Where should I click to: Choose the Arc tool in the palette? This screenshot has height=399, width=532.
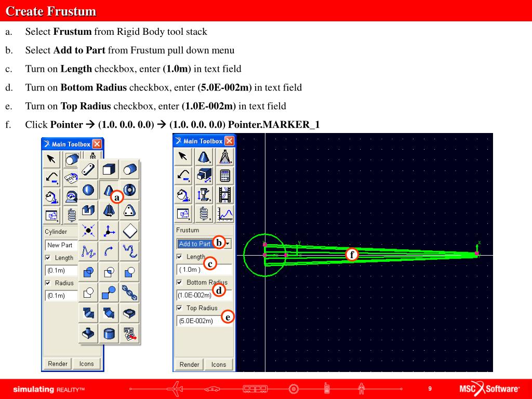pyautogui.click(x=109, y=251)
